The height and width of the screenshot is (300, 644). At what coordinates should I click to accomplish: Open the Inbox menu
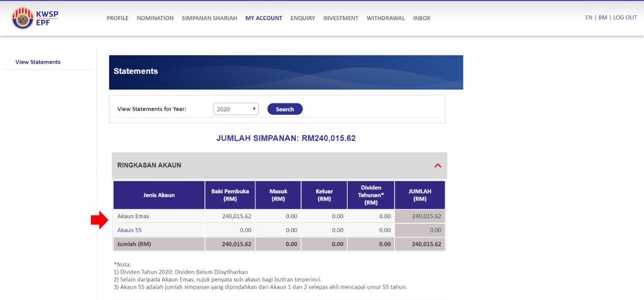422,18
